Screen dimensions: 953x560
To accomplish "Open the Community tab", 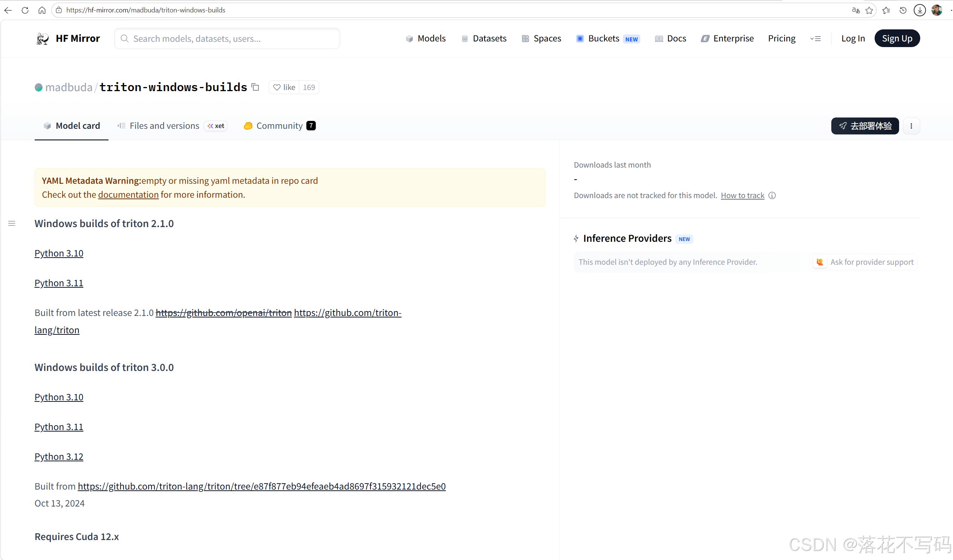I will (x=280, y=126).
